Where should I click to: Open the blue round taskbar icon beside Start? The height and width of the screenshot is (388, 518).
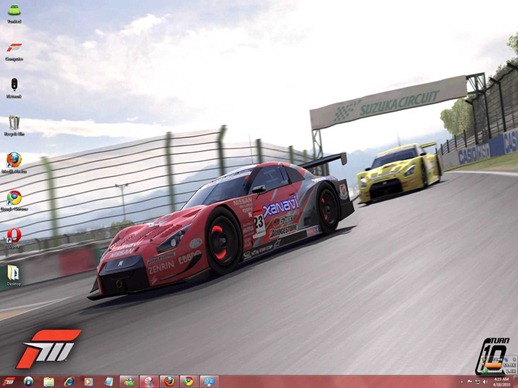click(x=29, y=381)
